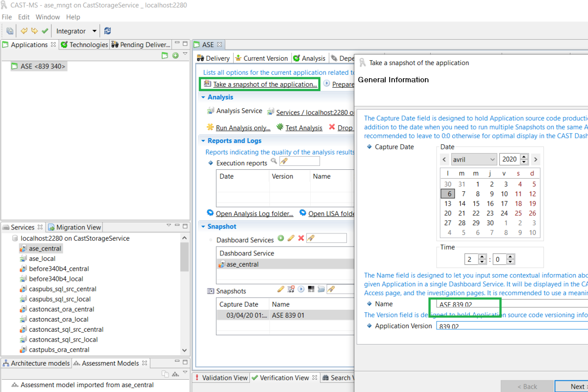Click the green checkmark toolbar icon
The image size is (588, 392).
(x=45, y=31)
